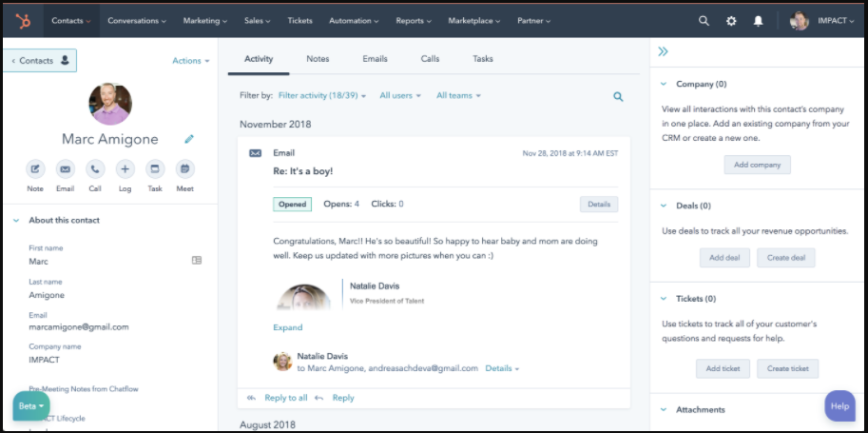This screenshot has height=433, width=868.
Task: Open the Marketplace menu
Action: (474, 21)
